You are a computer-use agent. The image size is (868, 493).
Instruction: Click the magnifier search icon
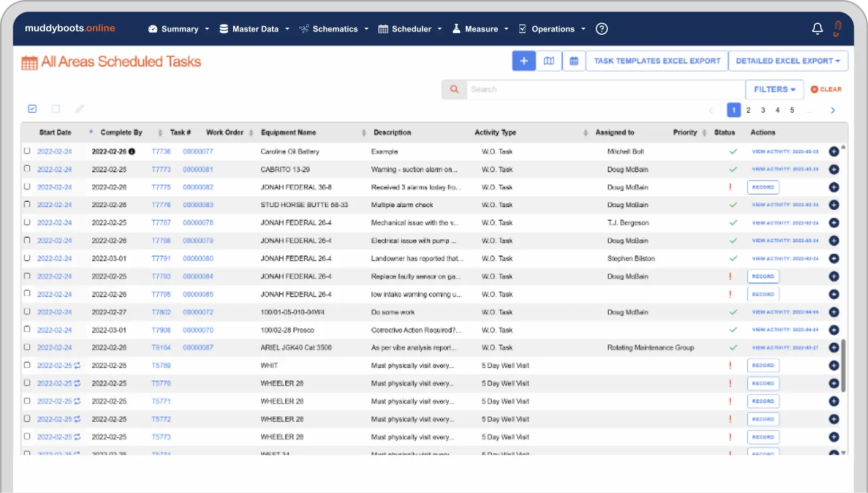pyautogui.click(x=454, y=89)
